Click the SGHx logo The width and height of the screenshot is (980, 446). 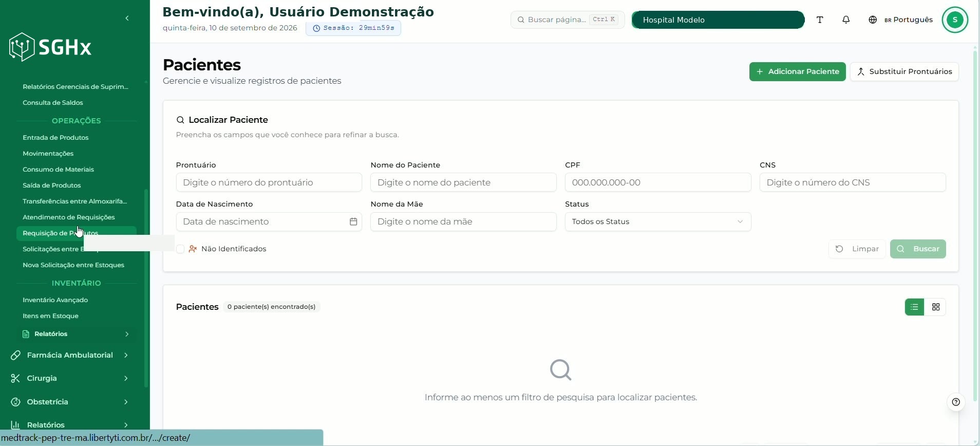point(50,47)
